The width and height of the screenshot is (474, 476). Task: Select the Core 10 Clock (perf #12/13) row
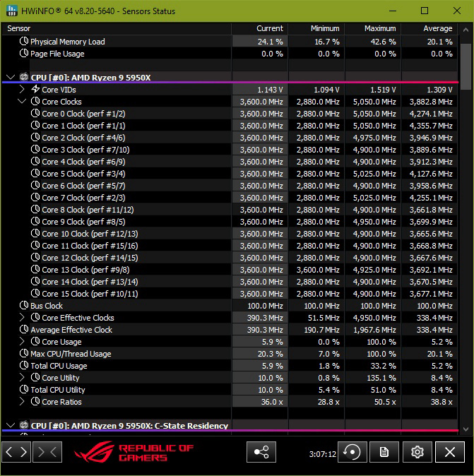pos(230,234)
